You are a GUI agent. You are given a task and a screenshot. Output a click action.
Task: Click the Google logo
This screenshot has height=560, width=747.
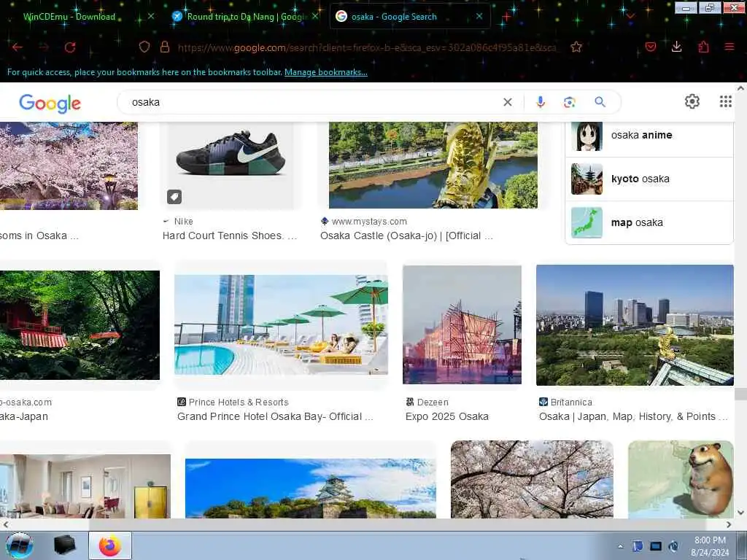(x=50, y=104)
